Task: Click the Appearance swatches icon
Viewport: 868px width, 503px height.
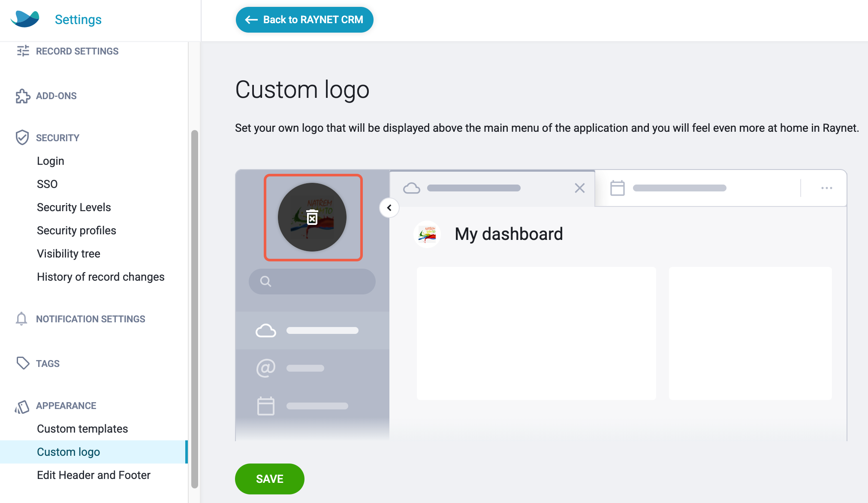Action: pyautogui.click(x=22, y=406)
